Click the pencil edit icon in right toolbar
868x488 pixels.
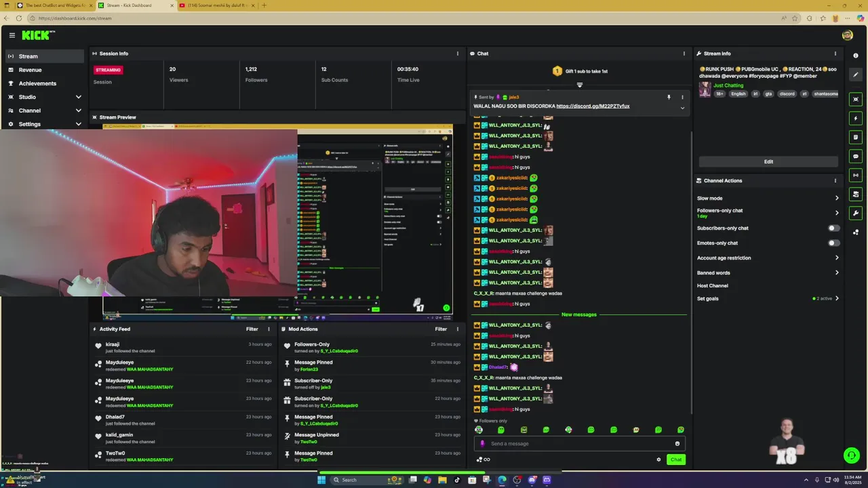(856, 75)
